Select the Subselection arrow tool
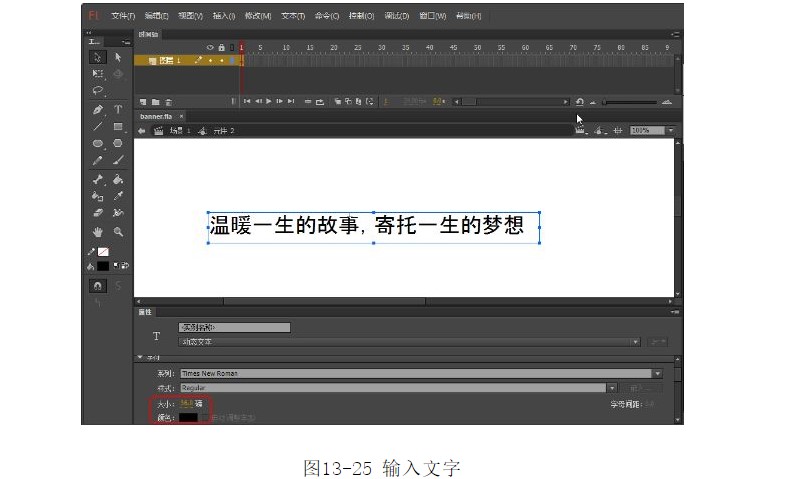789x479 pixels. tap(118, 57)
